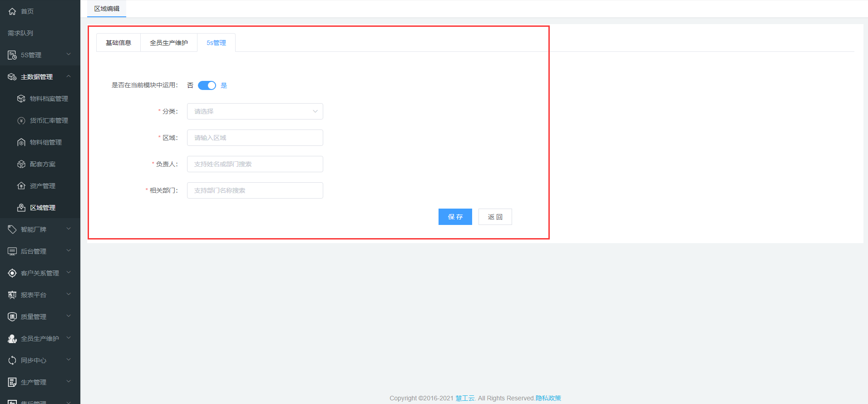Expand the 报表平台 menu arrow
This screenshot has height=404, width=868.
tap(69, 294)
